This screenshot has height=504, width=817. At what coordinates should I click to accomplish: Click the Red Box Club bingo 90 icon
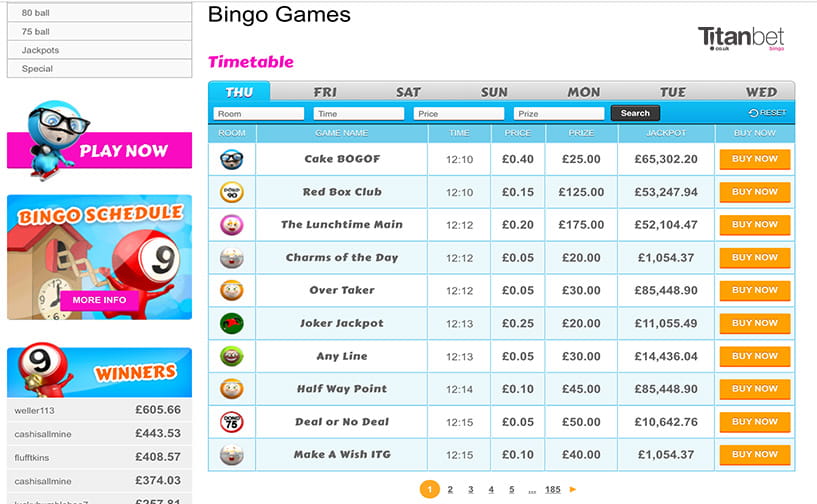[x=232, y=192]
